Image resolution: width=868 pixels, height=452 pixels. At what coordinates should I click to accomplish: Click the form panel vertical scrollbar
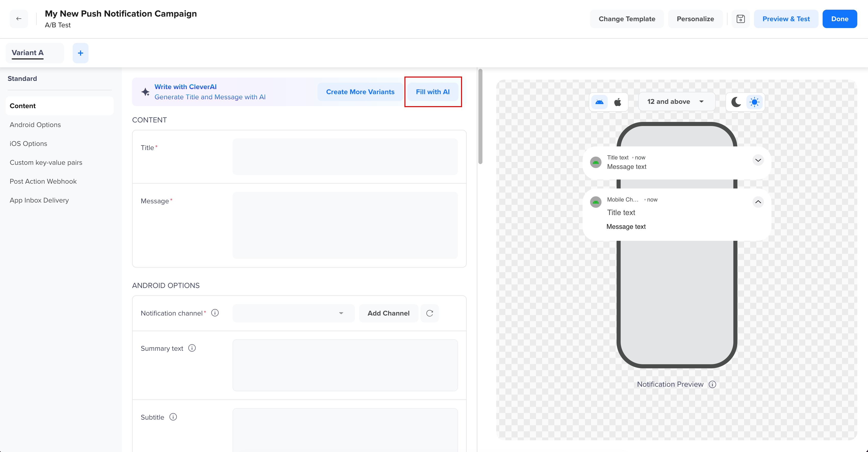point(480,116)
